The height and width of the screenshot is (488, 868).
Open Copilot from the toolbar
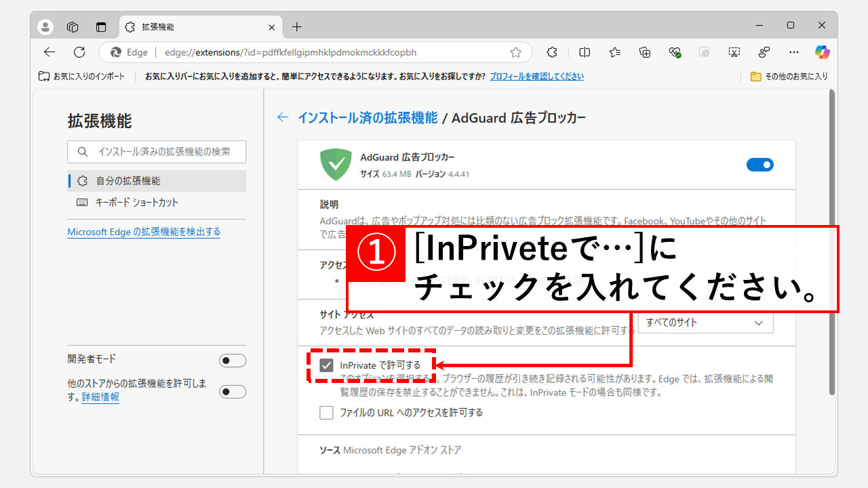(822, 52)
